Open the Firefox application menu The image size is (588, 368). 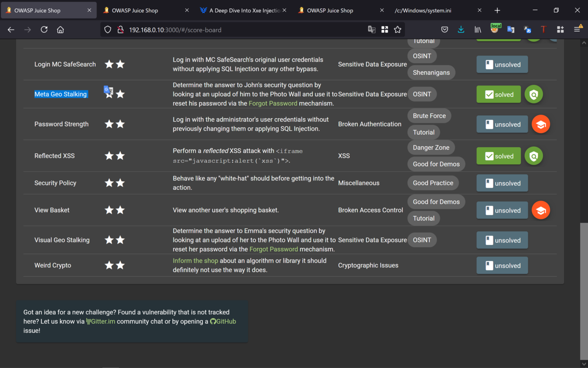point(577,29)
